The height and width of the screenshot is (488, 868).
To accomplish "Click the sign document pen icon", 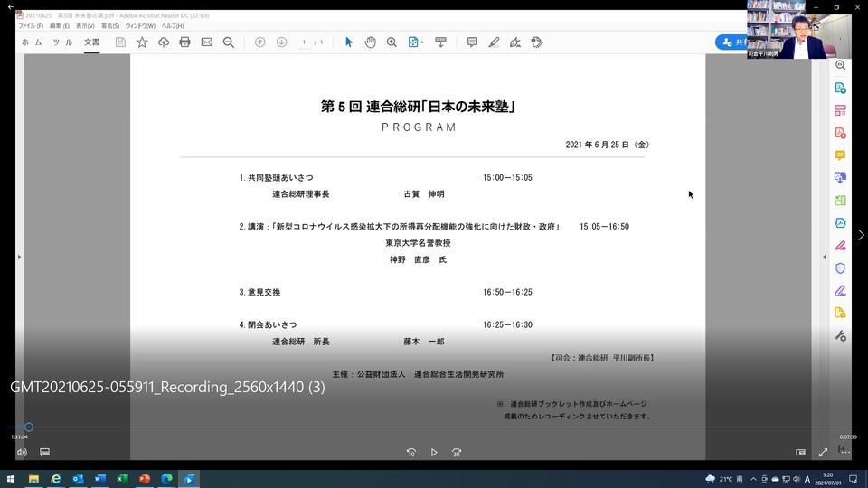I will click(x=515, y=42).
